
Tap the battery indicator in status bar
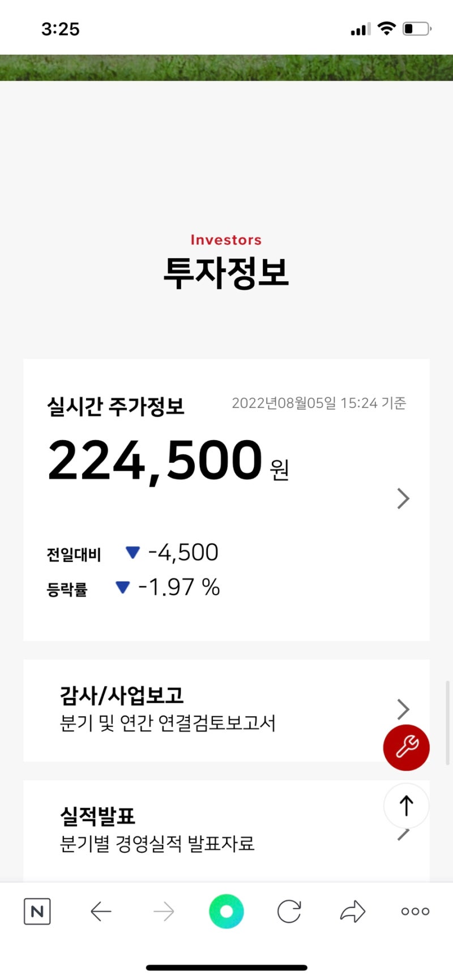point(417,29)
